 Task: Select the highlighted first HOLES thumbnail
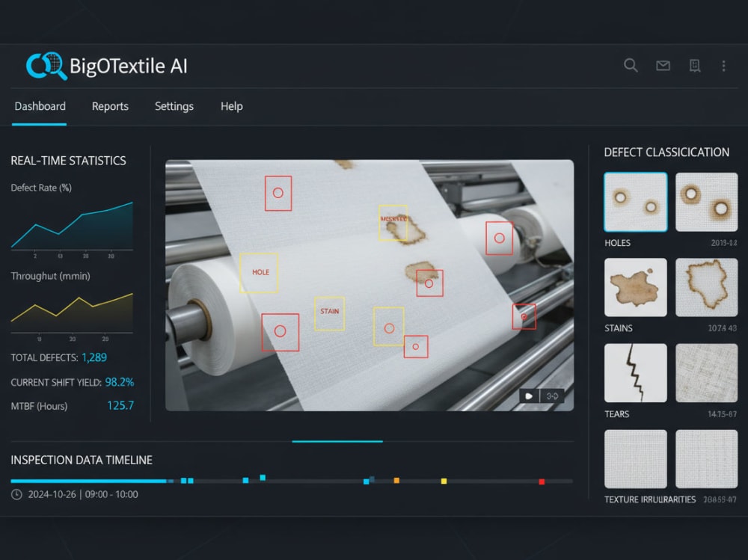coord(635,203)
